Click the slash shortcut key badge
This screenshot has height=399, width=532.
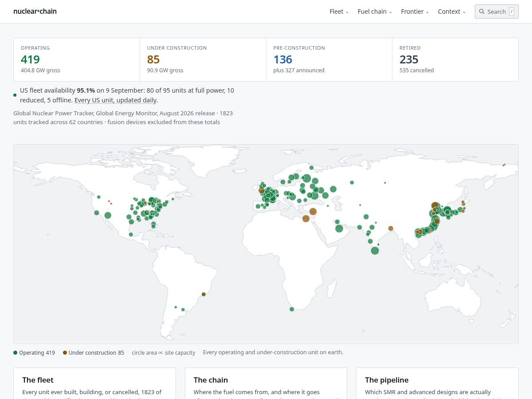(x=512, y=12)
